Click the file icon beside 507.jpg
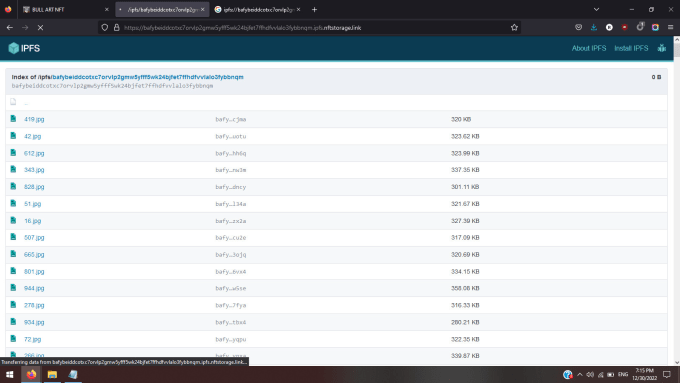 click(x=13, y=236)
